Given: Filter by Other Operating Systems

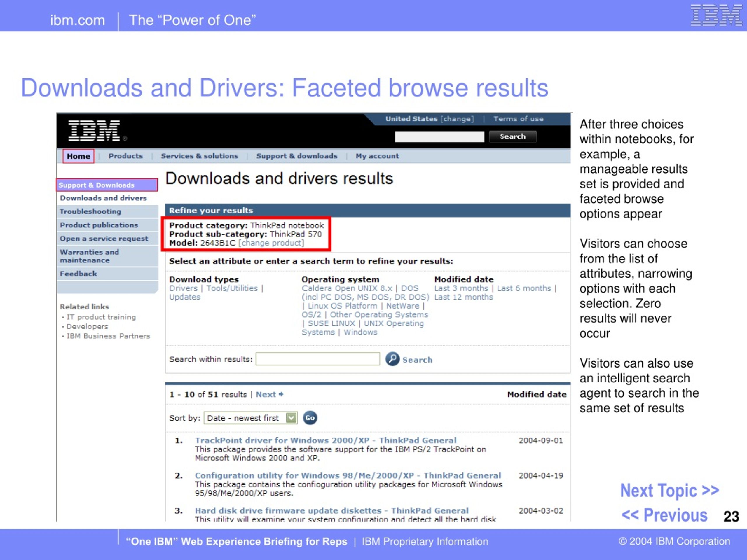Looking at the screenshot, I should (379, 315).
